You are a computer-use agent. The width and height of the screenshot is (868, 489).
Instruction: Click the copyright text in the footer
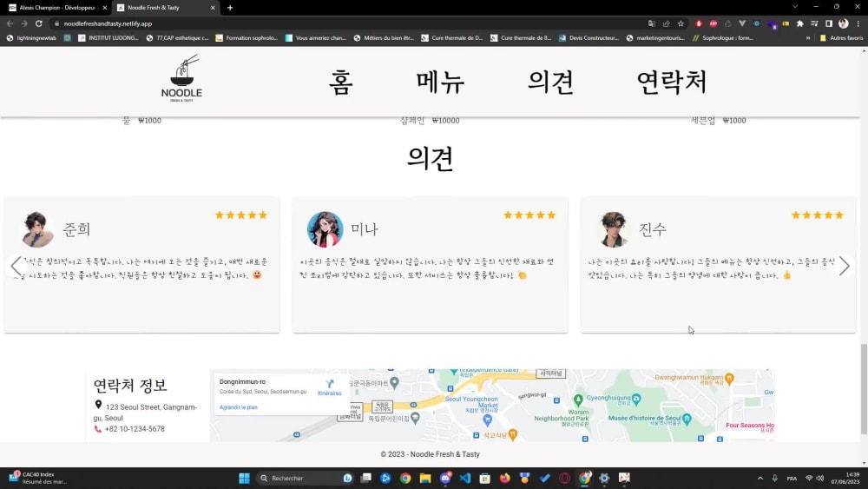(x=431, y=454)
